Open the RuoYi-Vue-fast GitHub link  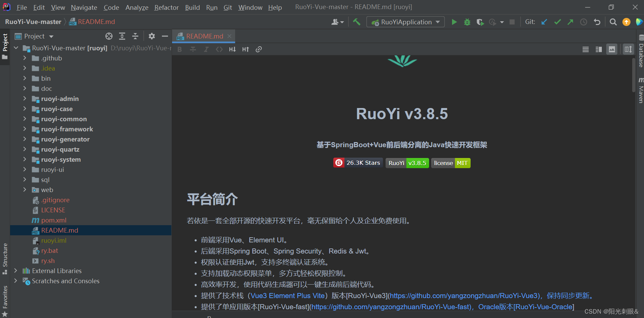coord(391,307)
